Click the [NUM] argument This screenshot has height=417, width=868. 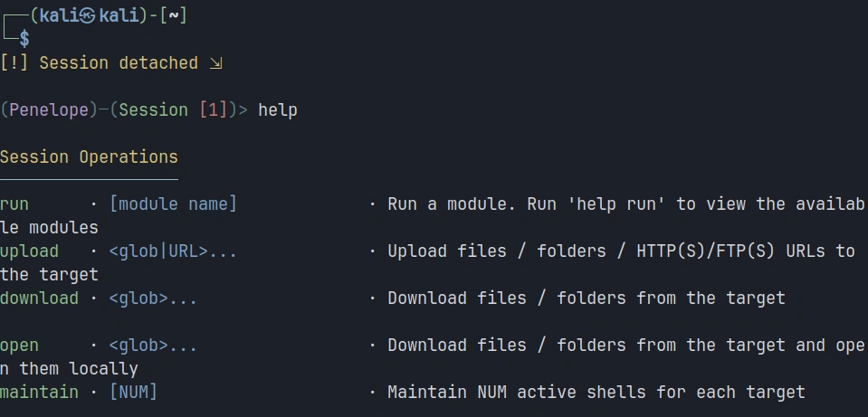tap(133, 393)
